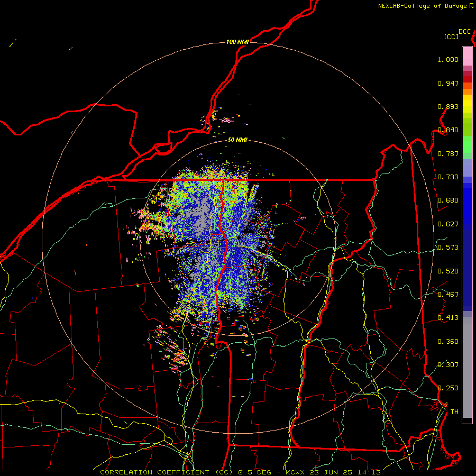Click the 0.680 scale value
Screen dimensions: 476x476
click(448, 200)
